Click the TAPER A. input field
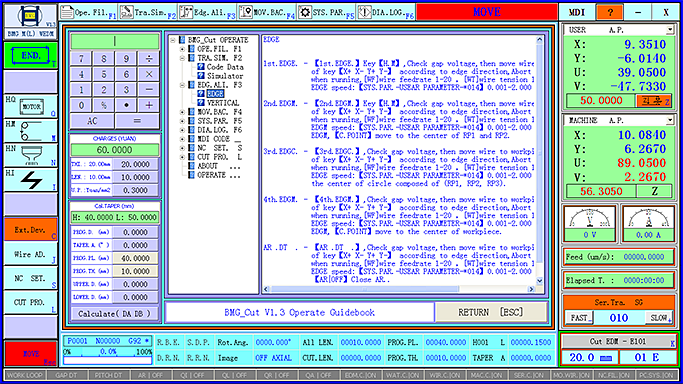 pos(135,245)
